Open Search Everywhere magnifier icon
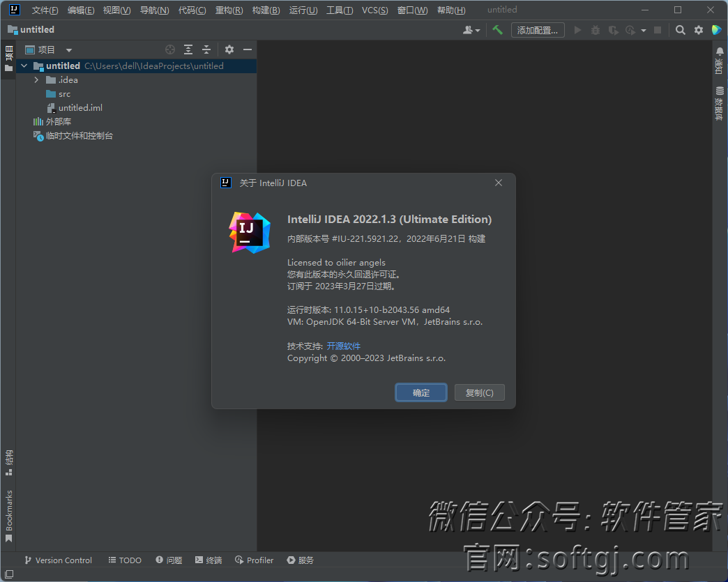Image resolution: width=728 pixels, height=582 pixels. point(680,30)
